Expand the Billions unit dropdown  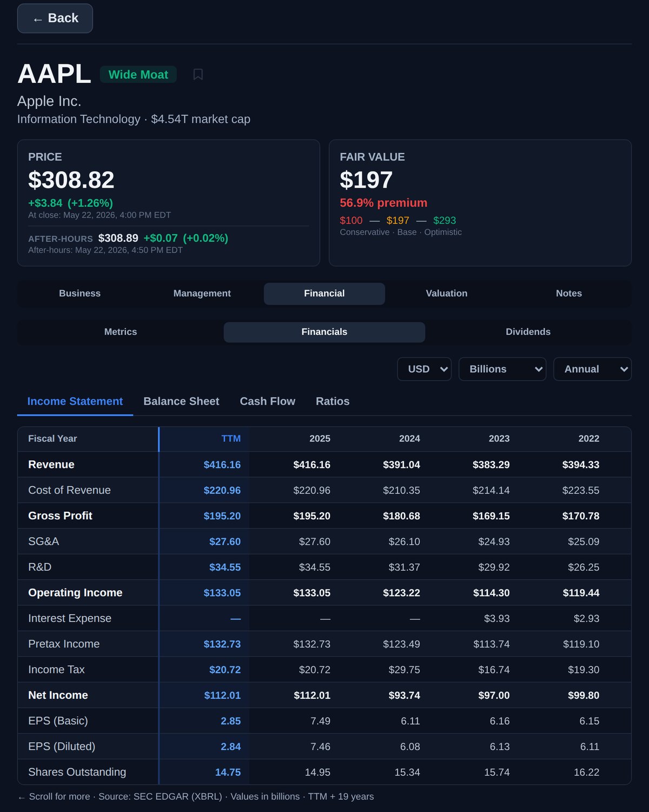point(502,369)
